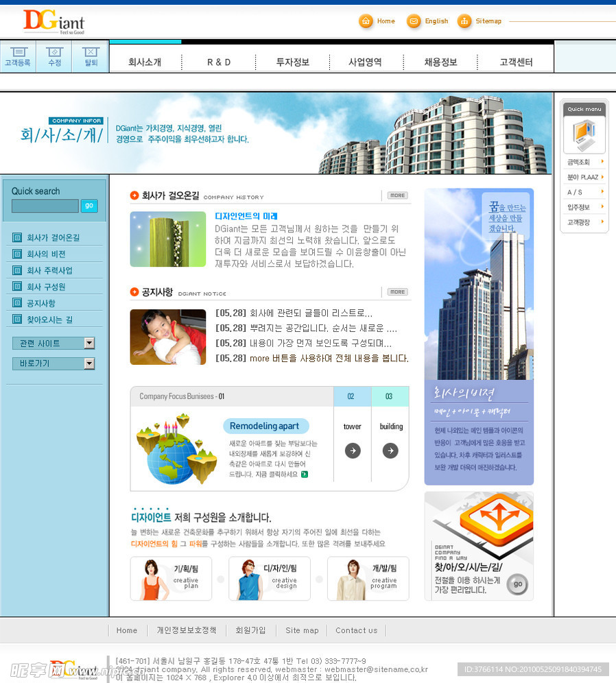The image size is (616, 683).
Task: Click the Sitemap orange icon
Action: (464, 21)
